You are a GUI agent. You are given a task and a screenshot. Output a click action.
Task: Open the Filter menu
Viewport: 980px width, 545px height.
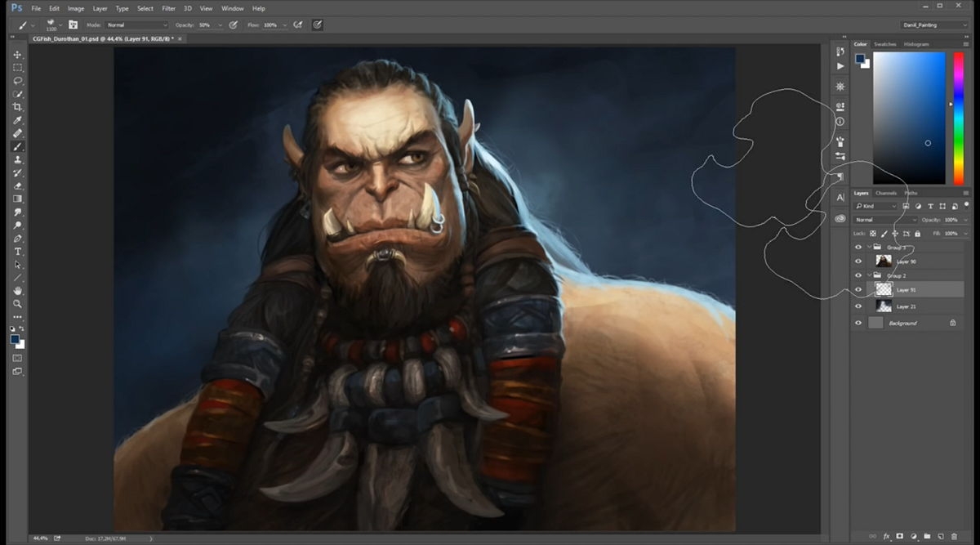click(x=169, y=8)
